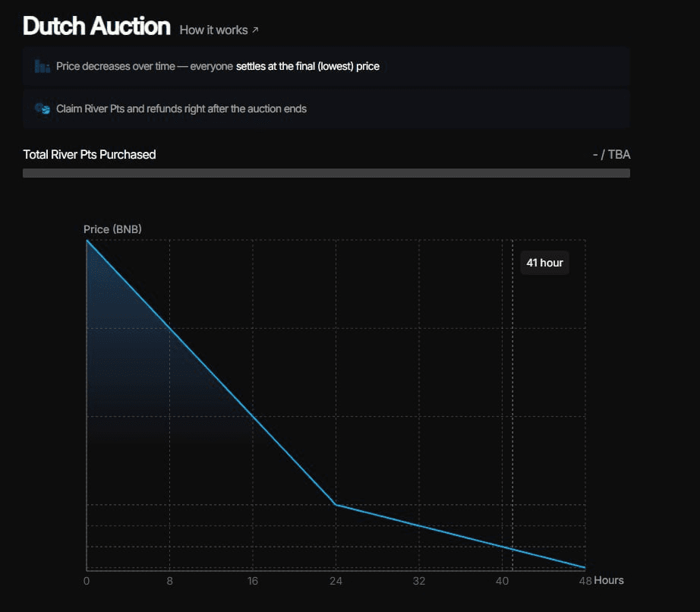Click the "Price (BNB)" axis label
Image resolution: width=700 pixels, height=612 pixels.
click(112, 229)
